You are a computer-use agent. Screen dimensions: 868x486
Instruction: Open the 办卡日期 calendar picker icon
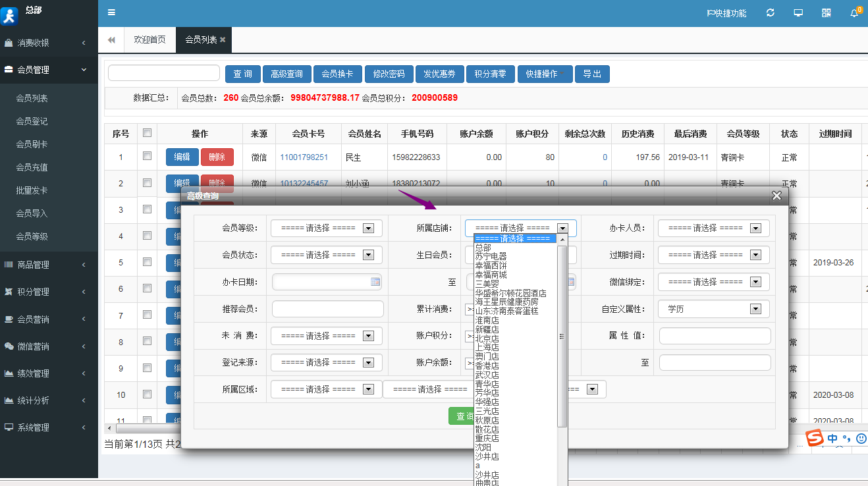pyautogui.click(x=375, y=282)
